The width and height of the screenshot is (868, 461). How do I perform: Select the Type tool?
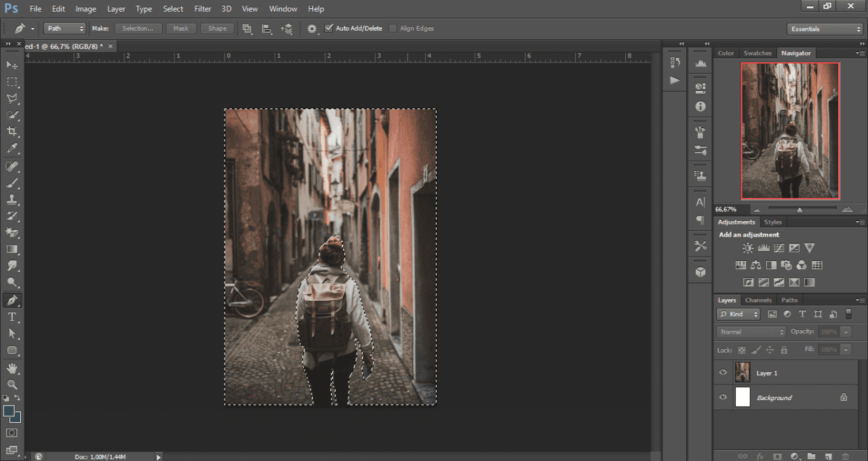[12, 317]
